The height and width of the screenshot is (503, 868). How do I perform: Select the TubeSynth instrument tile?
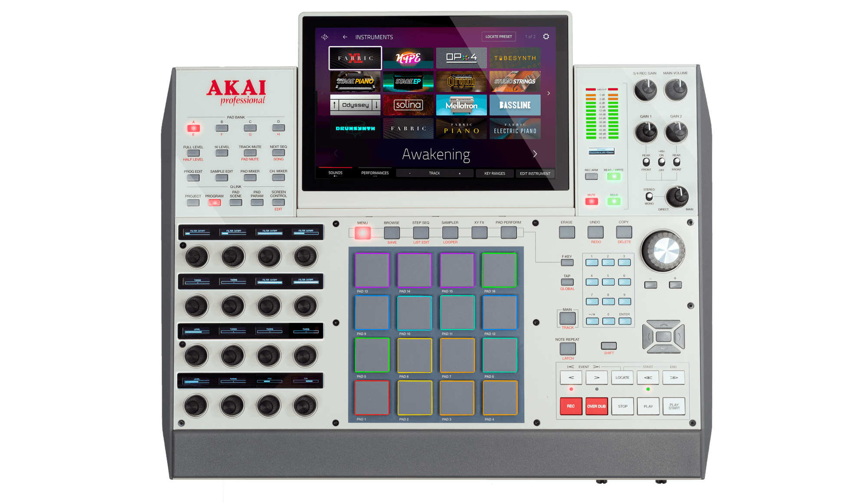[515, 58]
